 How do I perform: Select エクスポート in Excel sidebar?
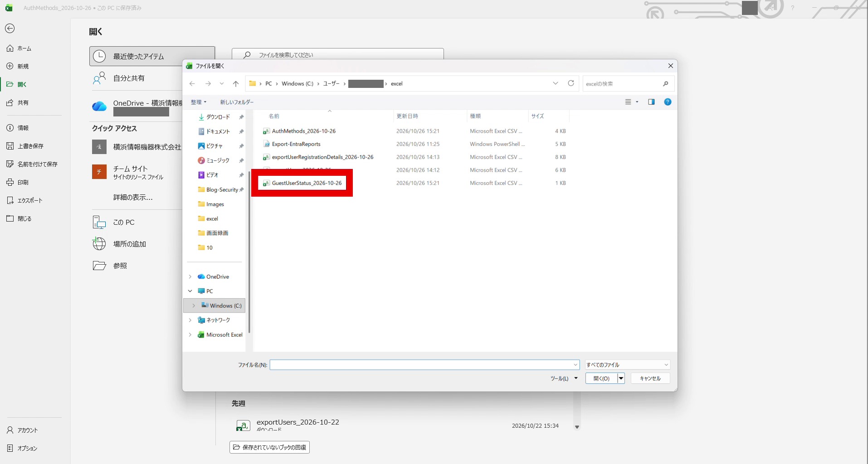pyautogui.click(x=25, y=200)
